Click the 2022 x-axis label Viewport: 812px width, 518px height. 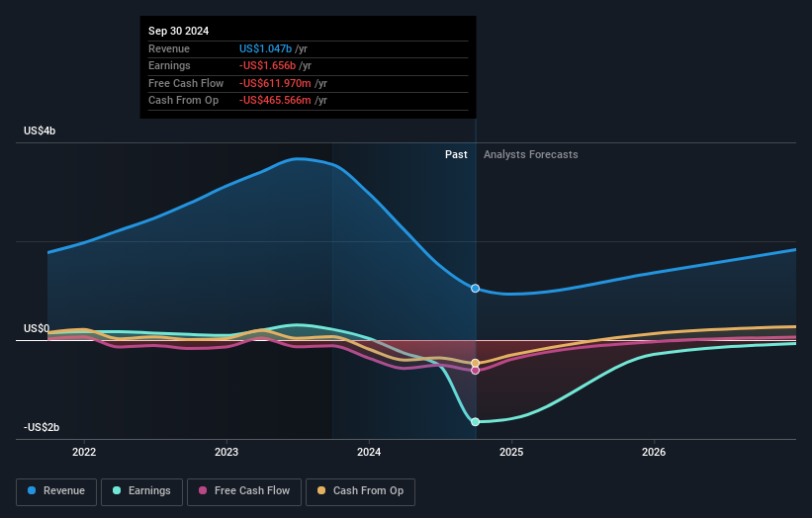coord(84,452)
